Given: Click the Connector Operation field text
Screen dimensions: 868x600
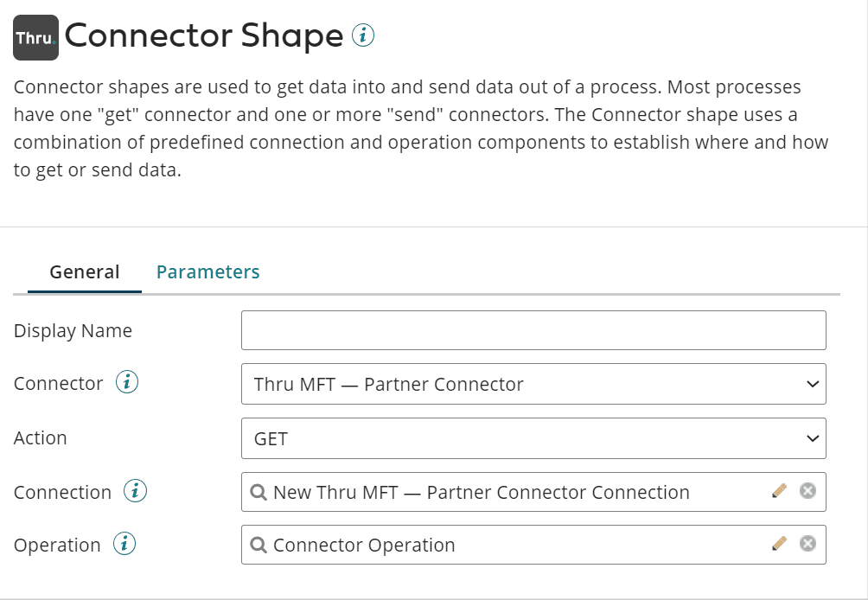Looking at the screenshot, I should [364, 546].
